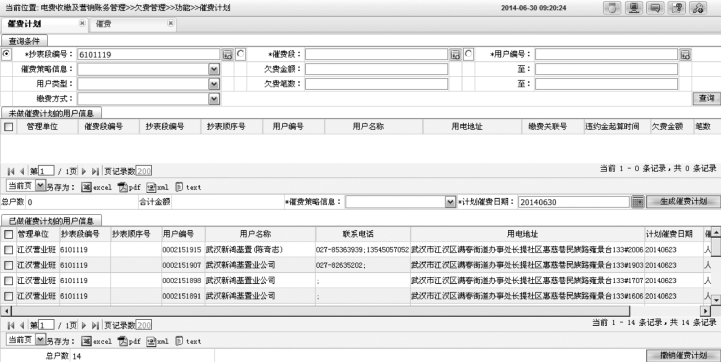
Task: Select the 用户编号 radio button
Action: pos(468,54)
